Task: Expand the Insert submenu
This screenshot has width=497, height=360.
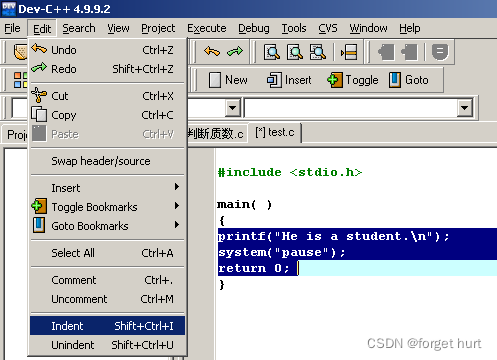Action: coord(107,188)
